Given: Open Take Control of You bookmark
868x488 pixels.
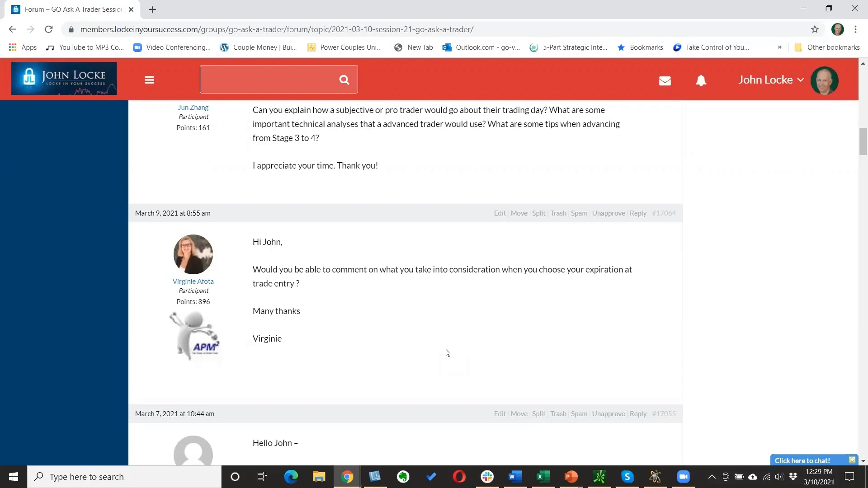Looking at the screenshot, I should tap(711, 47).
